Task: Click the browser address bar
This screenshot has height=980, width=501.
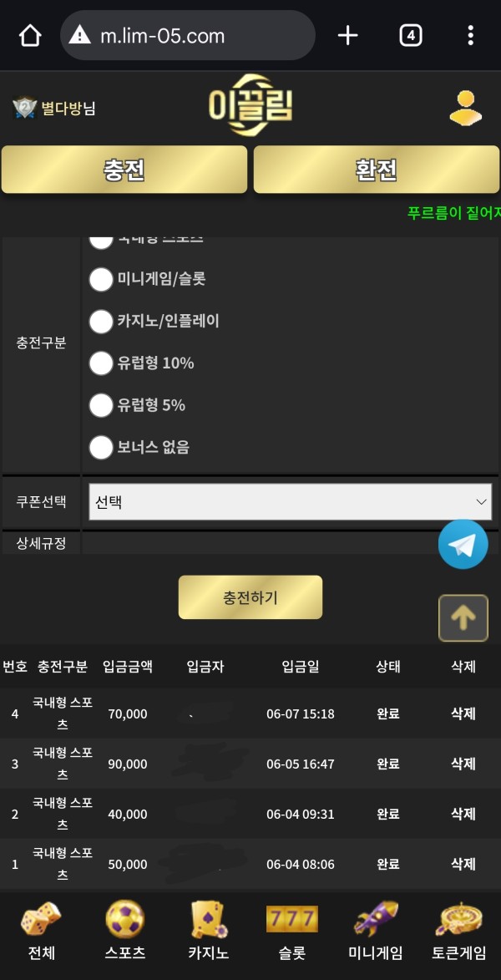Action: tap(188, 36)
